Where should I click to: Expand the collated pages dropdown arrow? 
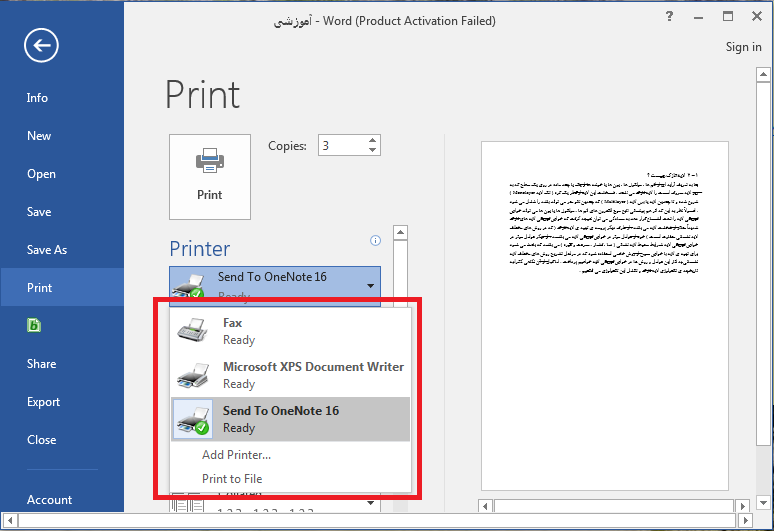coord(370,503)
